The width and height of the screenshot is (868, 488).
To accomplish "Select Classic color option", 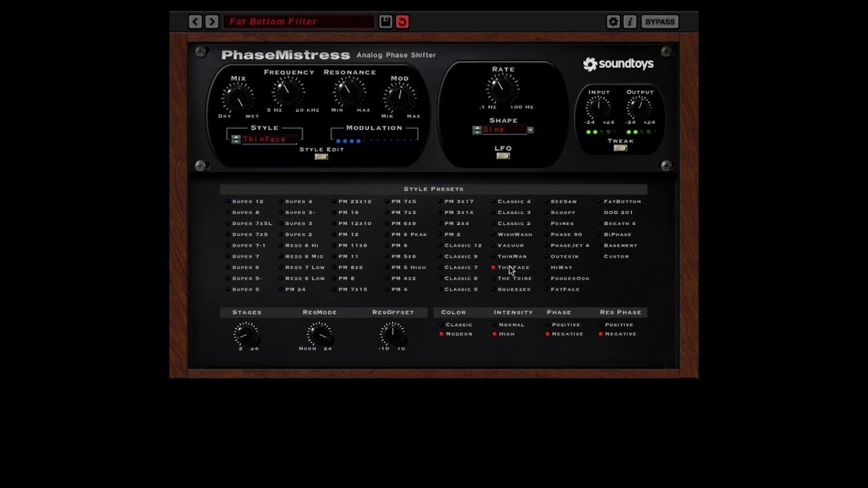I will pyautogui.click(x=455, y=325).
